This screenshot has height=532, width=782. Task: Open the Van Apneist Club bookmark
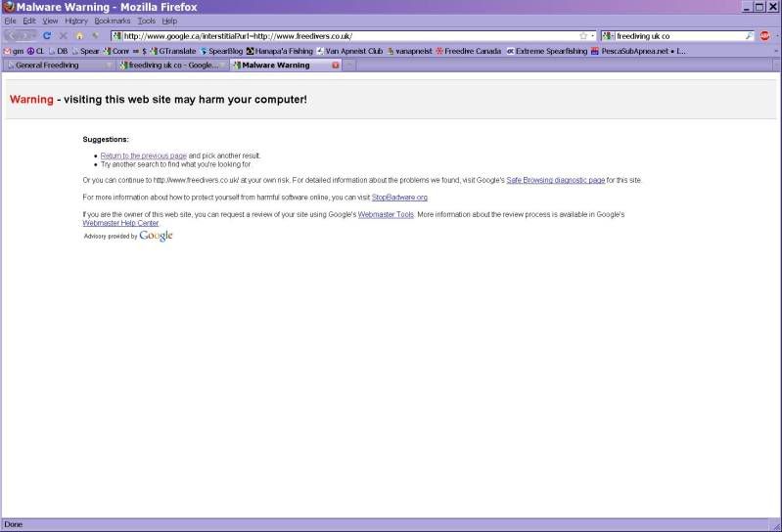(x=349, y=51)
